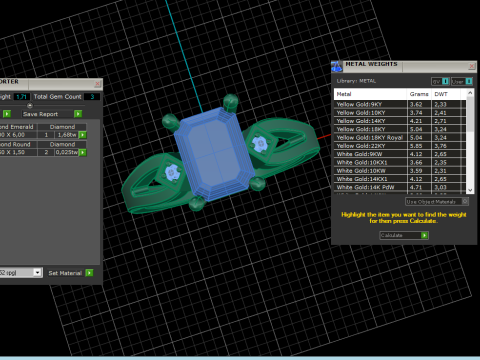Click the 3.62 grams value
The width and height of the screenshot is (480, 360).
pos(416,104)
